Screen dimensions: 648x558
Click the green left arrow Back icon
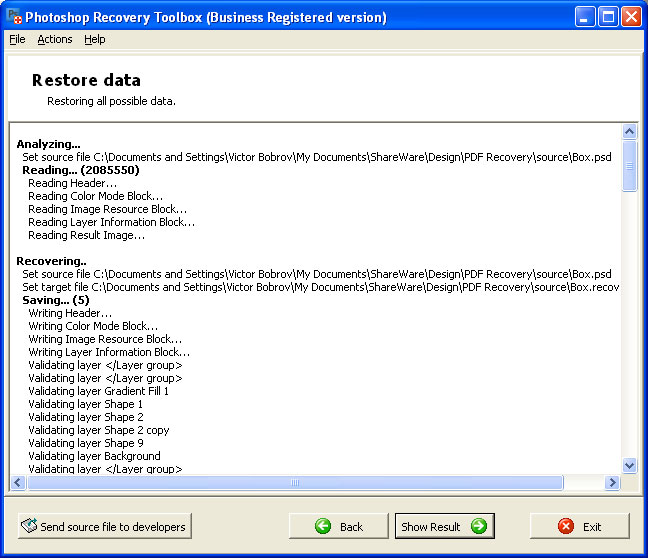pos(323,526)
